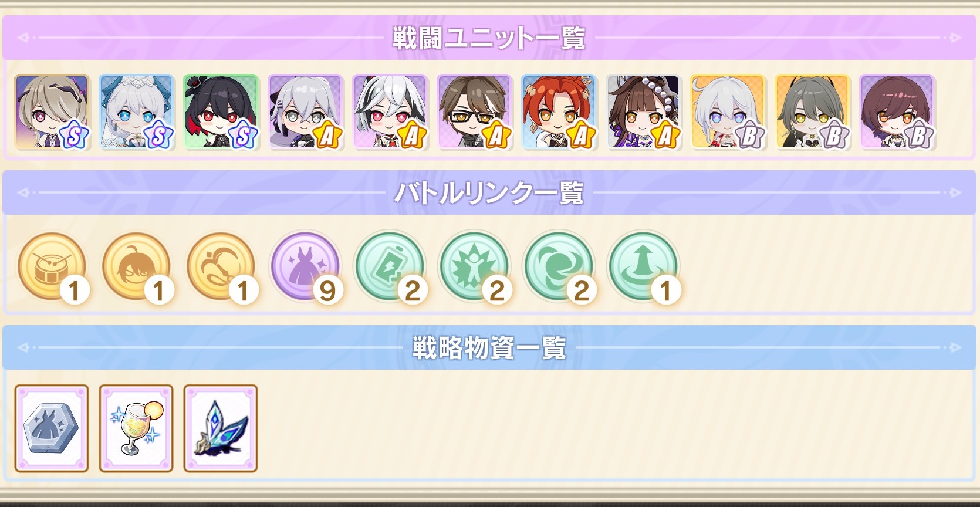
Task: Select the S-rank white-haired bride unit
Action: (x=137, y=112)
